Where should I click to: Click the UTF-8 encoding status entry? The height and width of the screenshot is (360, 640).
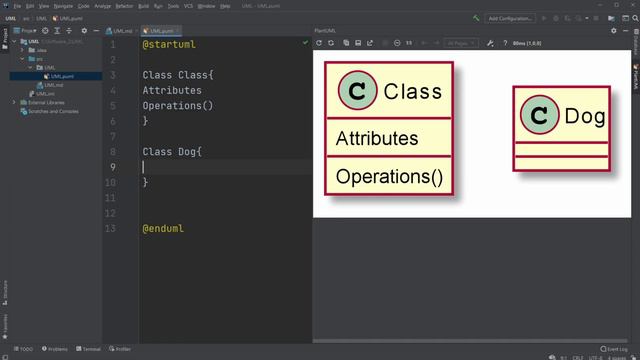[x=596, y=358]
